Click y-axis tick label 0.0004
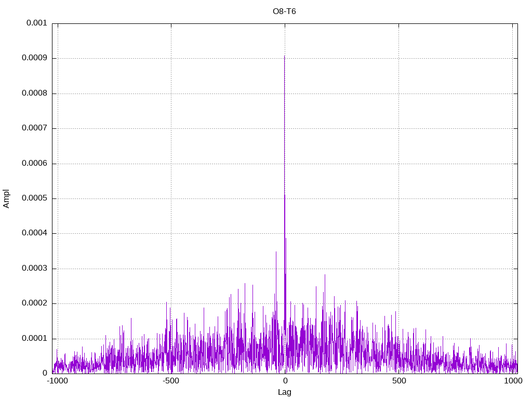532x399 pixels. pyautogui.click(x=34, y=233)
